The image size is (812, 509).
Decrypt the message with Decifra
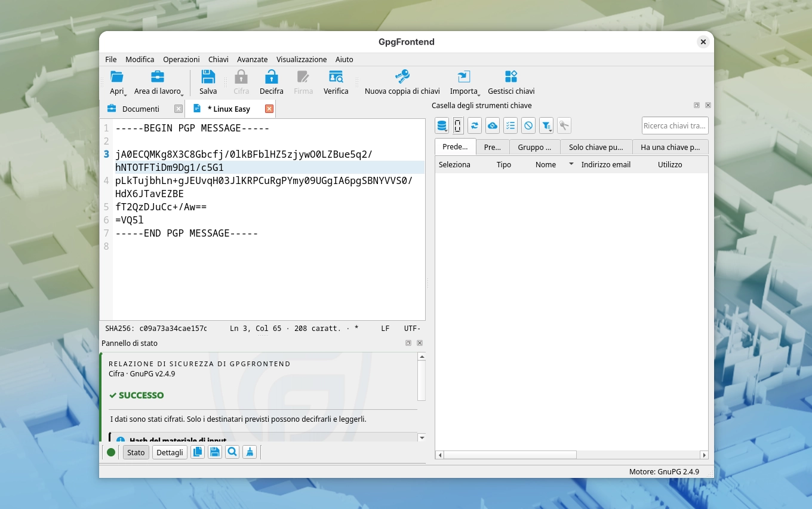(x=271, y=82)
